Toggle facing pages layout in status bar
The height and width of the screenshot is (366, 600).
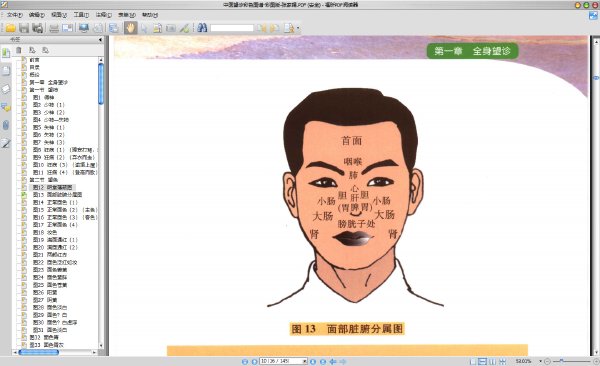point(492,361)
